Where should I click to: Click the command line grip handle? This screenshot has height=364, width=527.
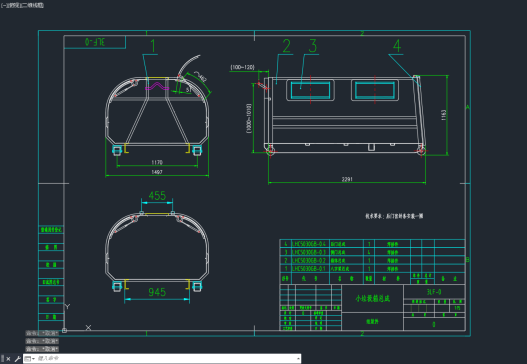pos(3,359)
